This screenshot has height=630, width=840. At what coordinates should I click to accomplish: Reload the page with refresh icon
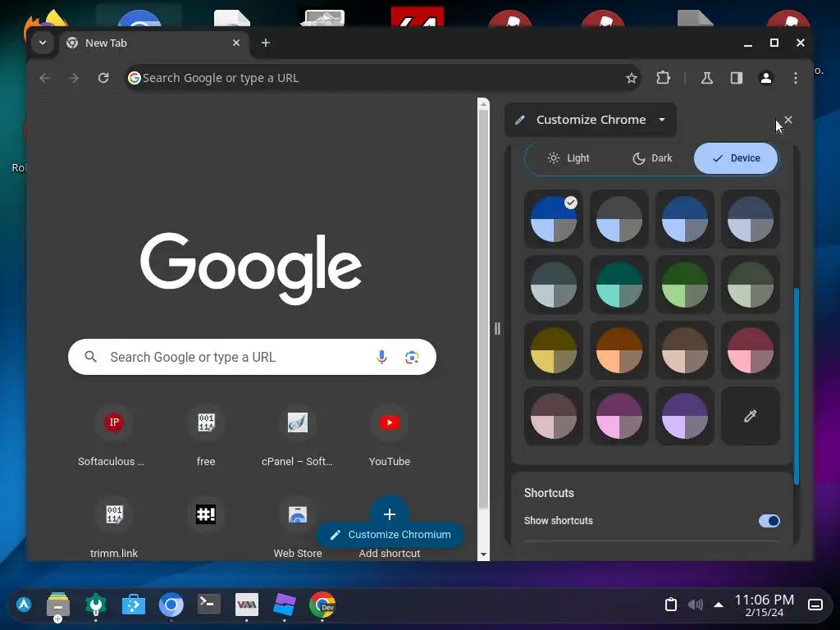103,78
